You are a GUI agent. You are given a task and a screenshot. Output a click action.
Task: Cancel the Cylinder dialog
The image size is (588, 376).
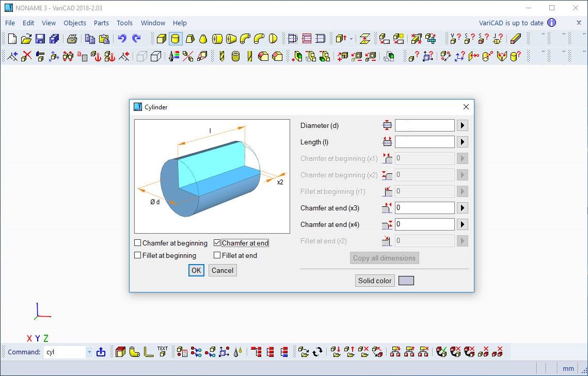(223, 270)
